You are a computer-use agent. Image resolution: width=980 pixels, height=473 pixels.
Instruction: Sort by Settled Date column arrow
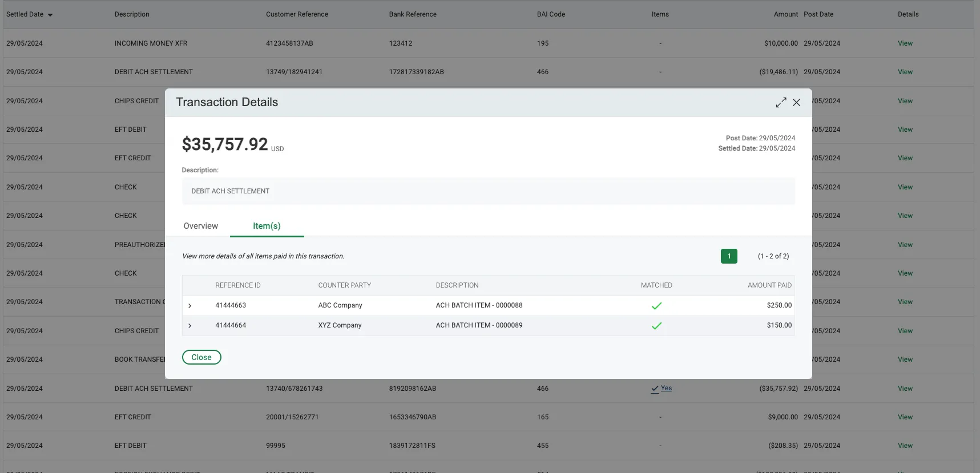[50, 15]
